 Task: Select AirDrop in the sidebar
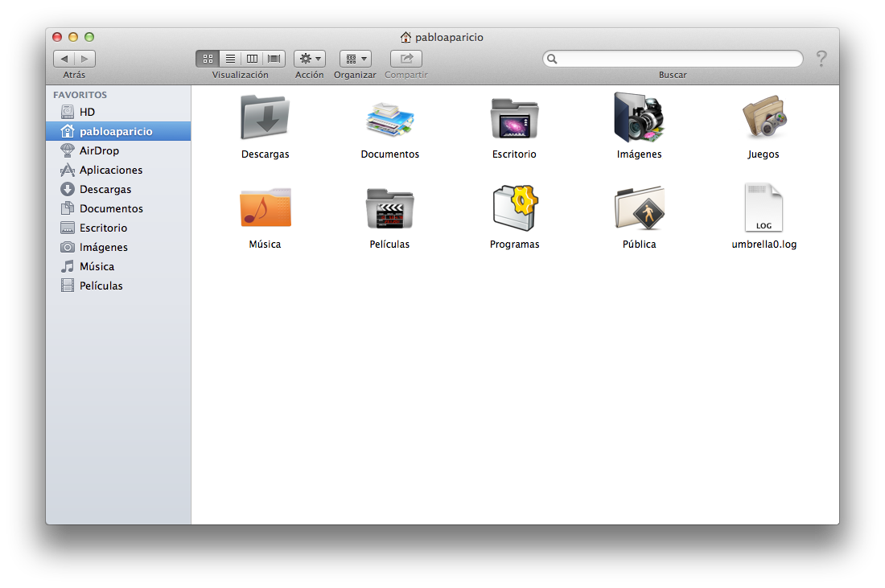click(99, 150)
